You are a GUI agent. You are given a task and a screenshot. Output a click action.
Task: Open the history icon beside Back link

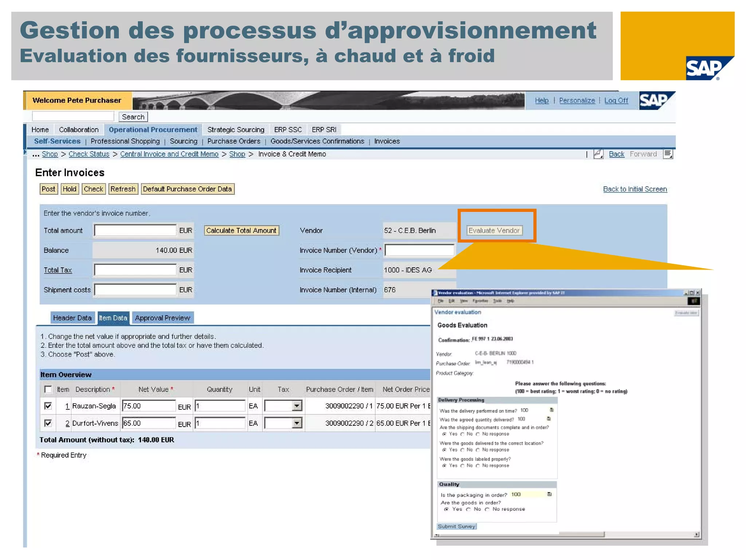598,154
